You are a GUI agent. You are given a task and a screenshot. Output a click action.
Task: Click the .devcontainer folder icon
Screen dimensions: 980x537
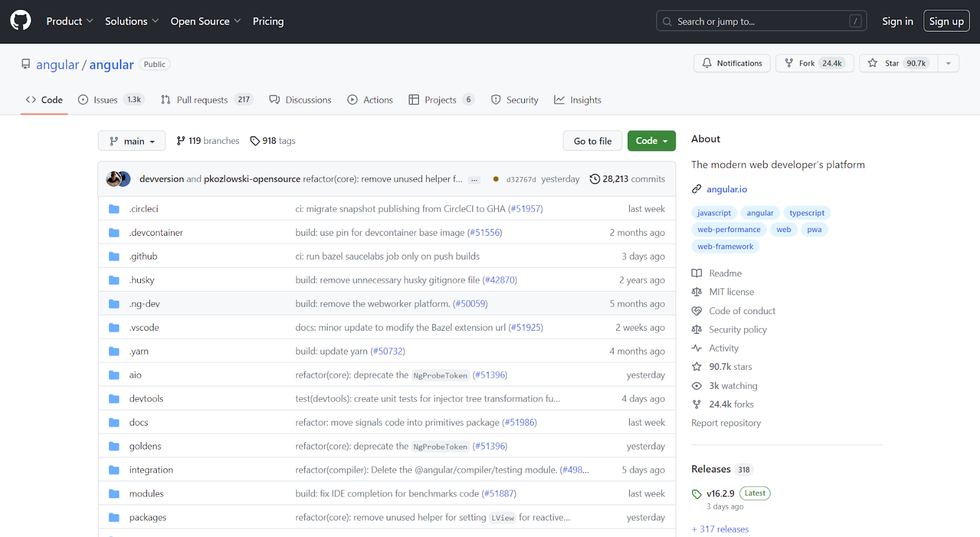tap(114, 233)
